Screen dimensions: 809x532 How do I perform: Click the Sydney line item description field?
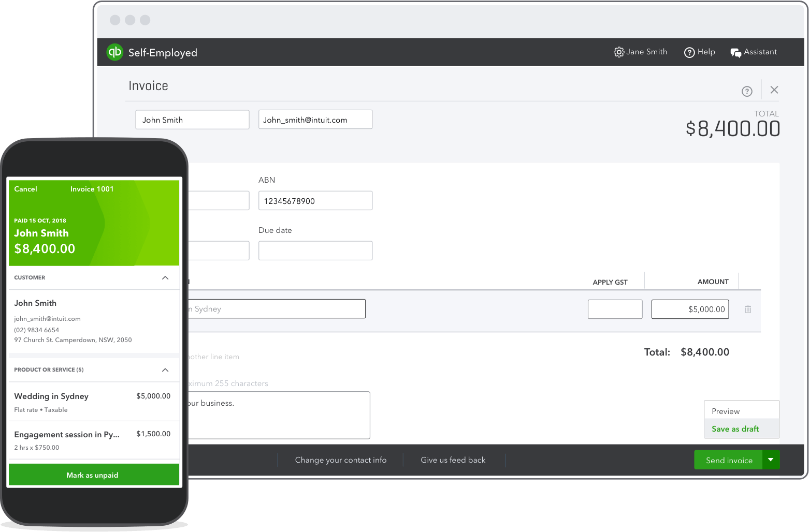[277, 309]
